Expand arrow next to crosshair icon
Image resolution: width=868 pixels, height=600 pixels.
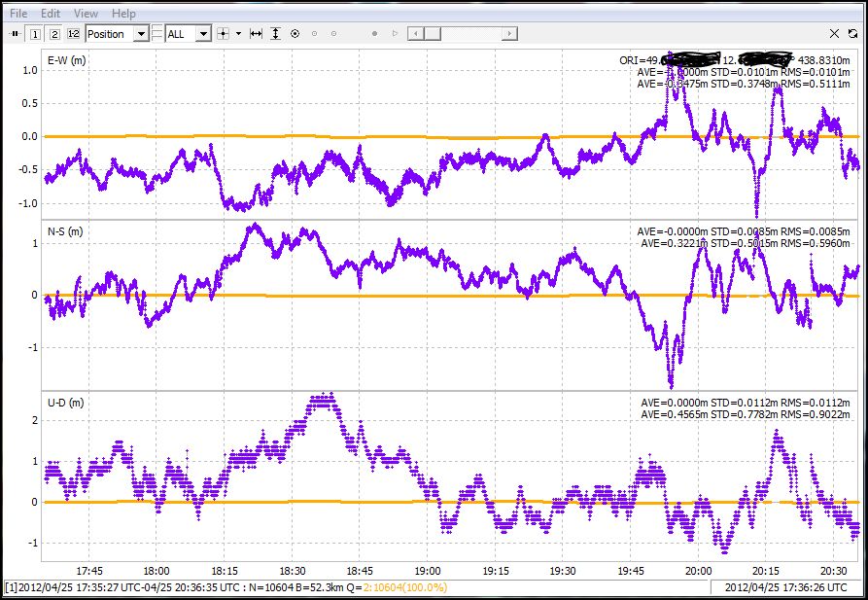[x=238, y=34]
